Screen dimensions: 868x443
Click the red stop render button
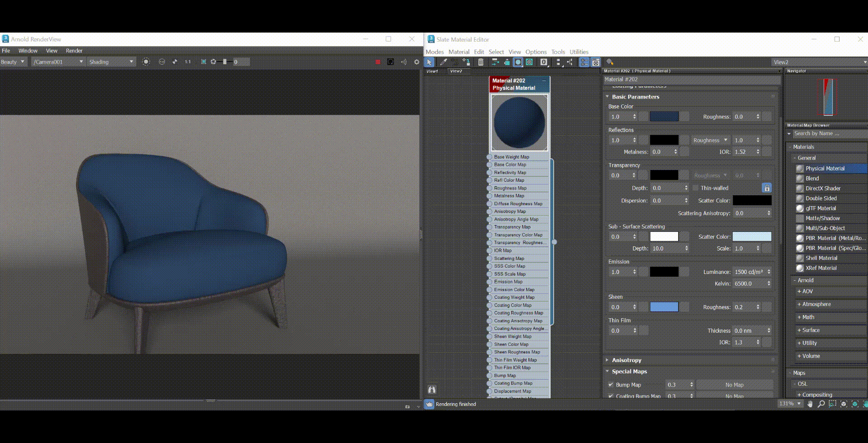(x=378, y=62)
